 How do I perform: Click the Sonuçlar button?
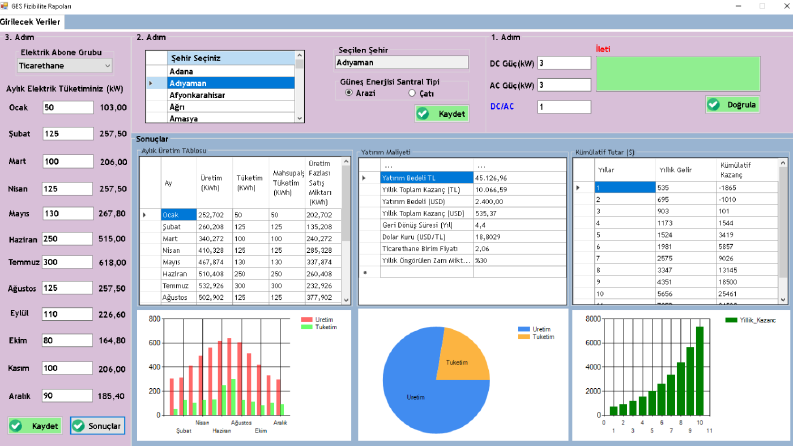97,426
